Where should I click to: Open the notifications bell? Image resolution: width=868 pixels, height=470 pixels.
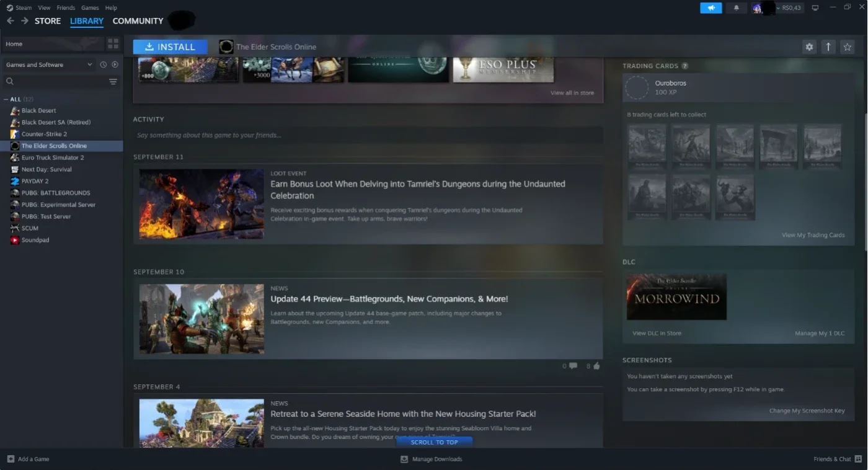(x=737, y=8)
